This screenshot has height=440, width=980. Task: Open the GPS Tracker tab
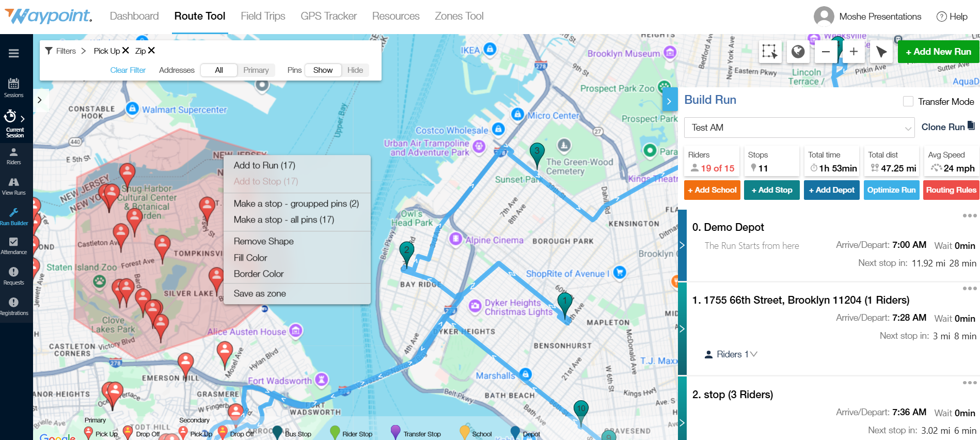329,16
